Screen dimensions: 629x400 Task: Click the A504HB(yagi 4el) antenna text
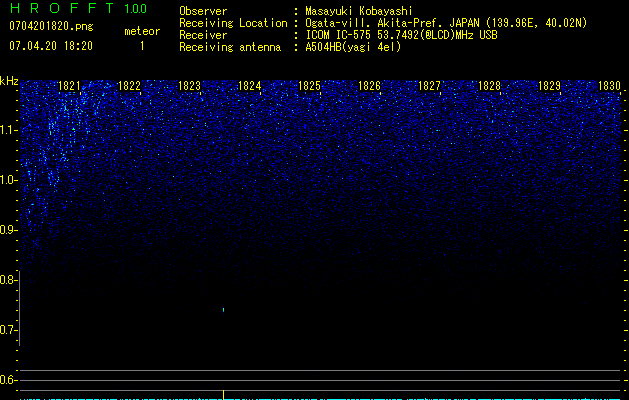pos(353,47)
